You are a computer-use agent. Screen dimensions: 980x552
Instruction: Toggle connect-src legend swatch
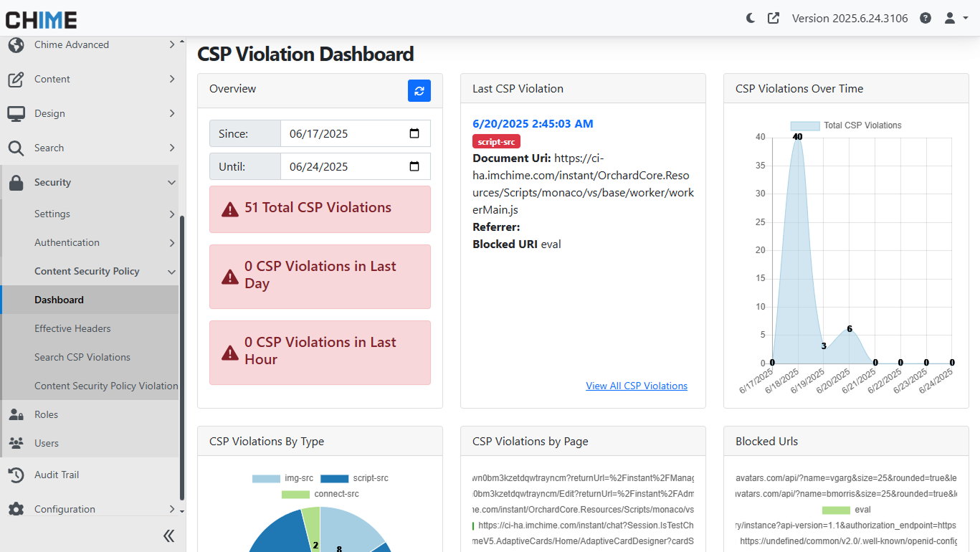point(295,494)
